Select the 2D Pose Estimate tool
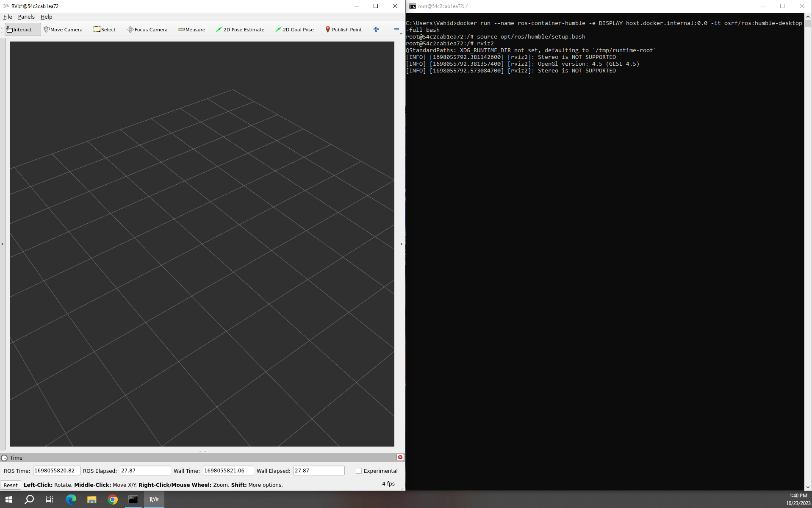This screenshot has width=812, height=508. 240,30
